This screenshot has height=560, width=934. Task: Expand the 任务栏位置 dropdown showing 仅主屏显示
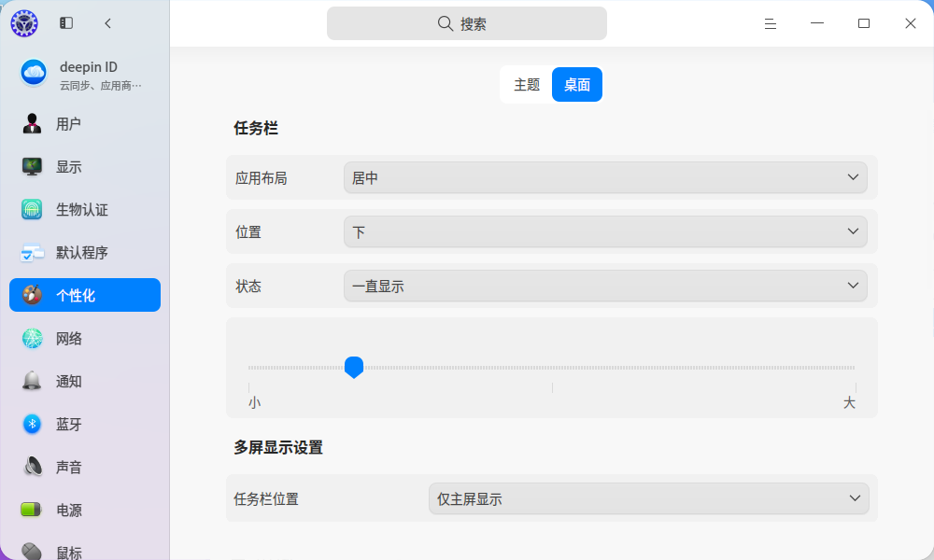pos(649,498)
